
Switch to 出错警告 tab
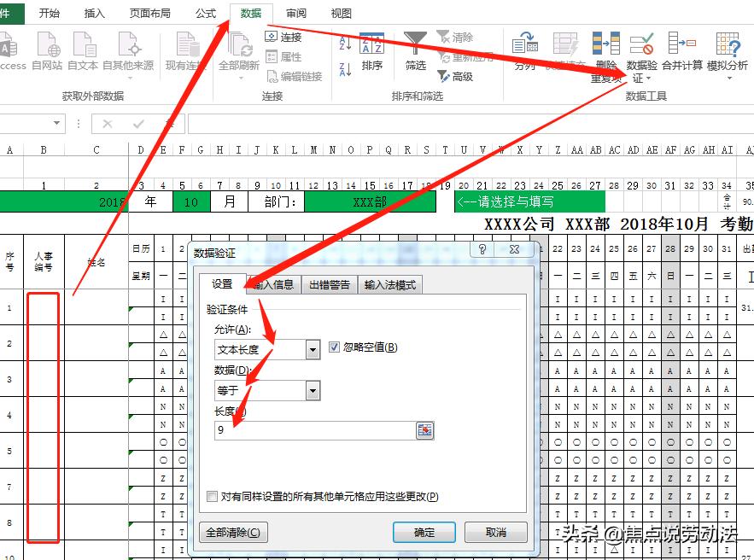point(330,284)
